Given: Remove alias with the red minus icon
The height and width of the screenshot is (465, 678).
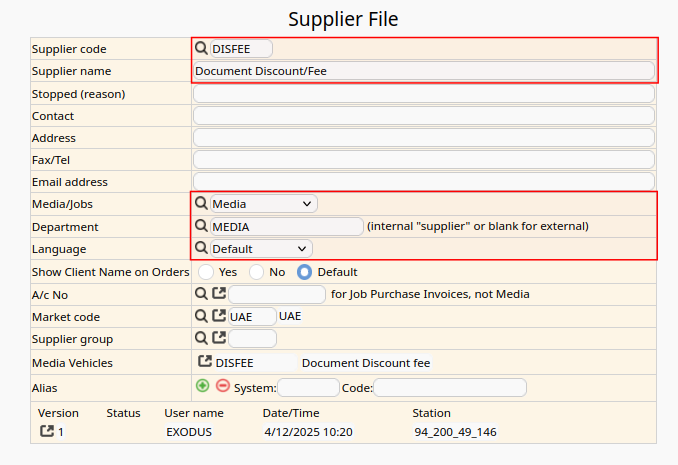Looking at the screenshot, I should coord(223,386).
